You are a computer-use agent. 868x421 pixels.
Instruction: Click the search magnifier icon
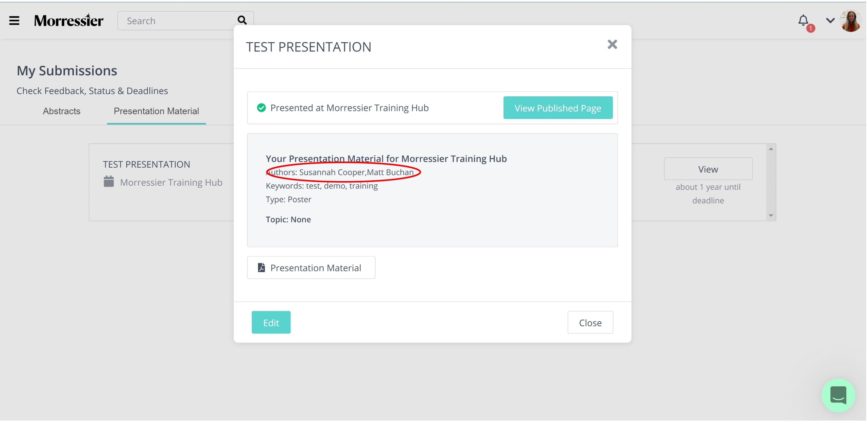tap(242, 20)
